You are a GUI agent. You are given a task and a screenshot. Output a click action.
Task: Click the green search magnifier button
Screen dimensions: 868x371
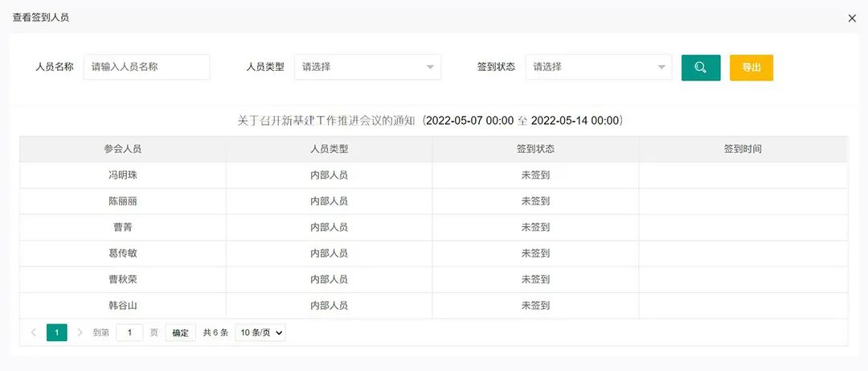click(x=701, y=68)
